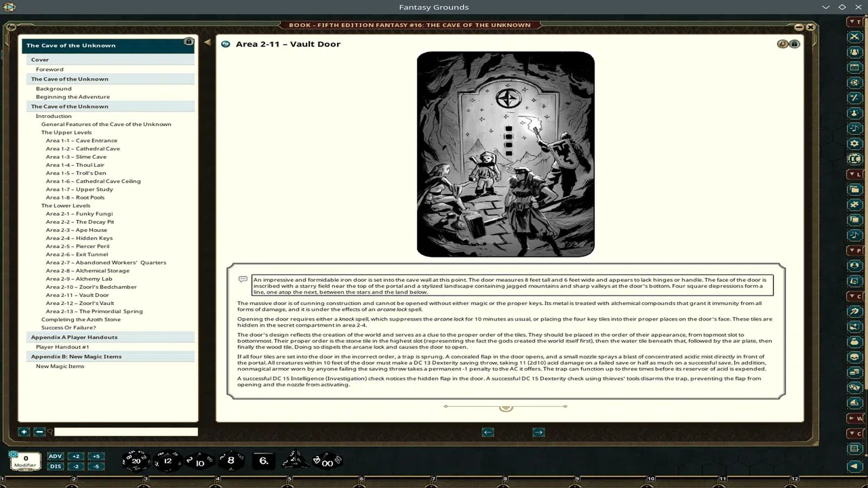Screen dimensions: 868x488
Task: Open the Vault Door illustration image
Action: [x=506, y=155]
